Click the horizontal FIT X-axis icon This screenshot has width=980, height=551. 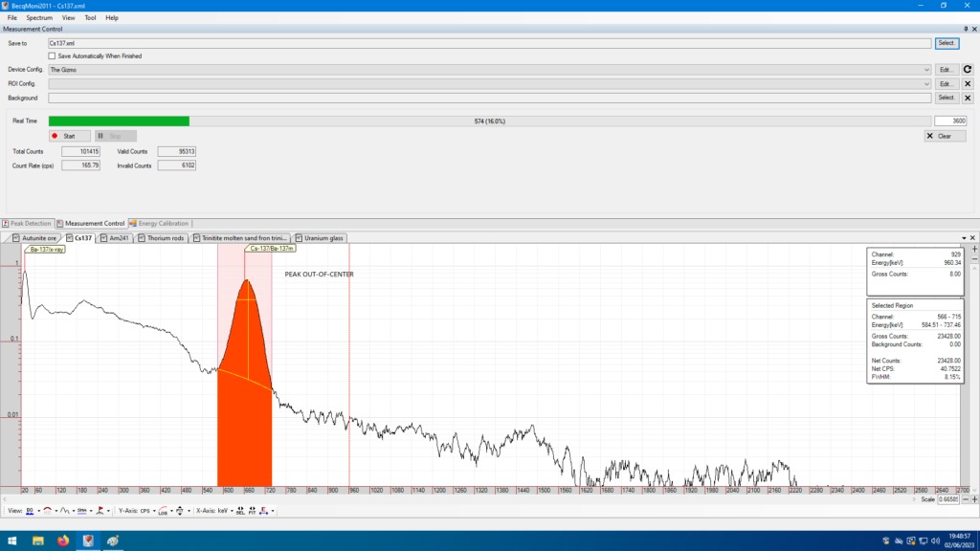pos(252,511)
